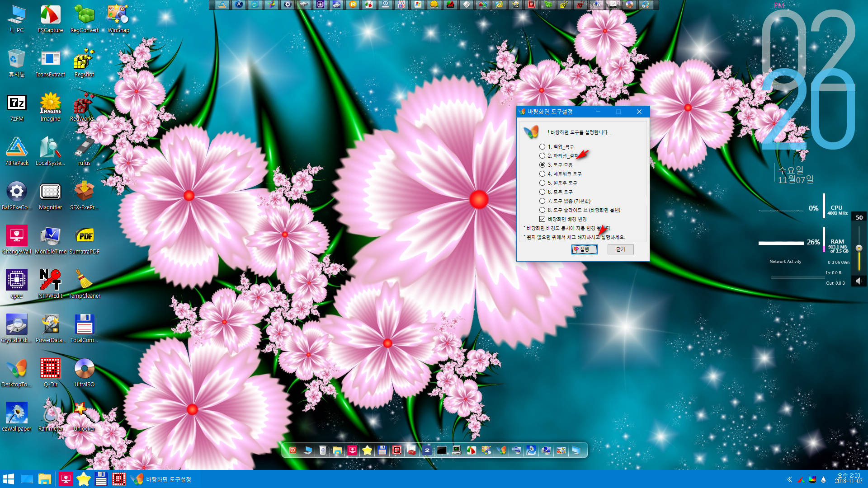The image size is (868, 488).
Task: Open the TotalCommander desktop icon
Action: pyautogui.click(x=84, y=329)
